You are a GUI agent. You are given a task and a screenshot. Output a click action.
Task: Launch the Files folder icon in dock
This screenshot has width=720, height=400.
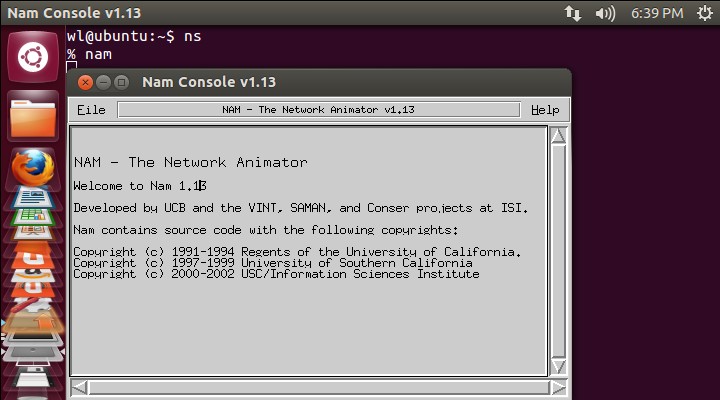pyautogui.click(x=33, y=117)
